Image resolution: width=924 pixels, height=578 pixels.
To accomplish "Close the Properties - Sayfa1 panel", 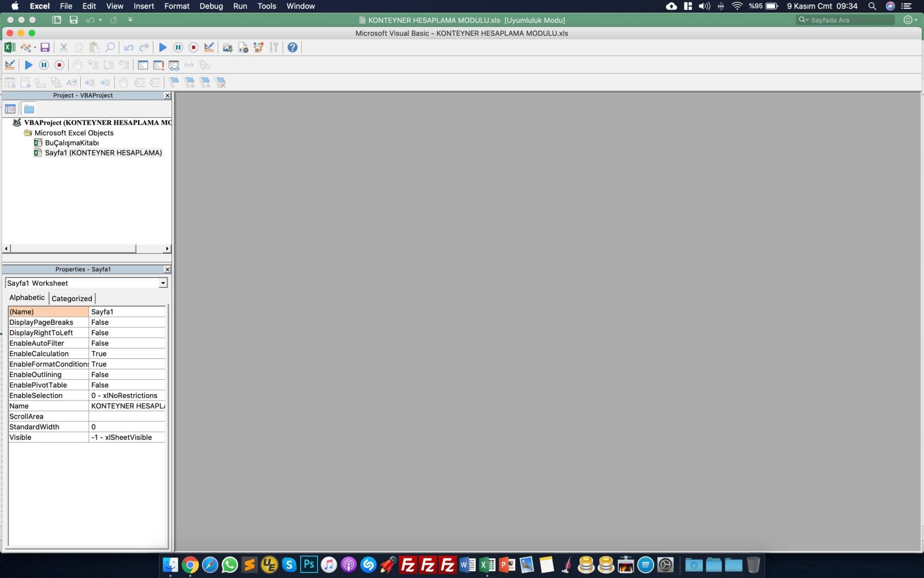I will [167, 269].
